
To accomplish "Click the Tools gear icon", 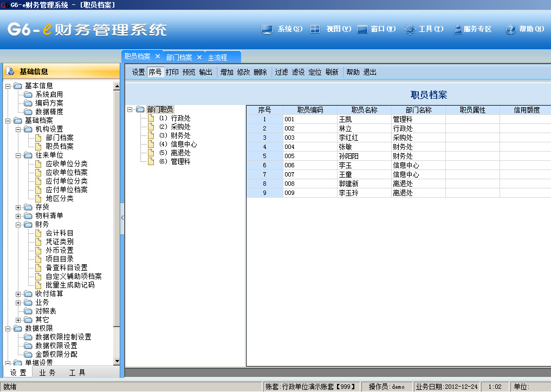I will [x=410, y=30].
